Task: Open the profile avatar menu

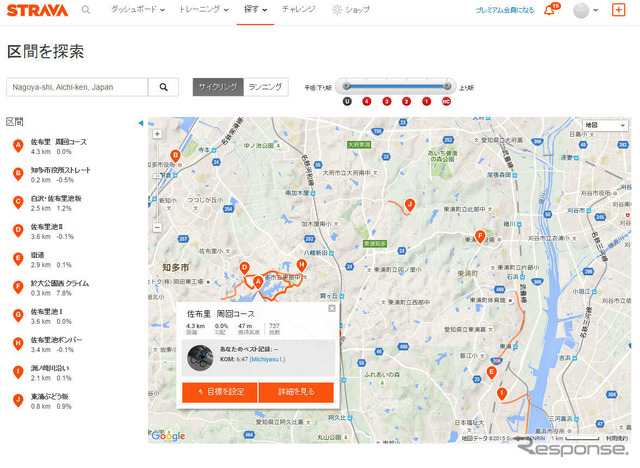Action: pos(585,10)
